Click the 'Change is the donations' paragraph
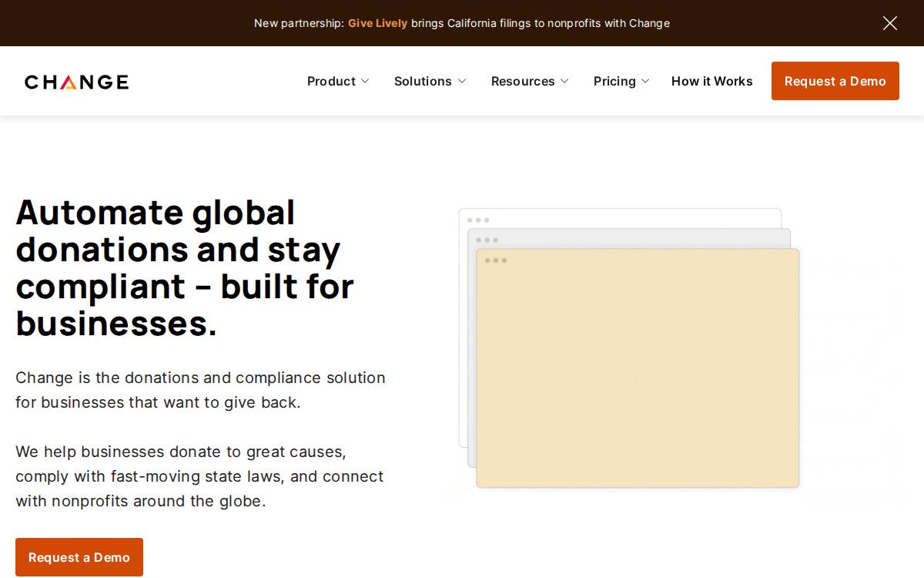924x578 pixels. [200, 390]
